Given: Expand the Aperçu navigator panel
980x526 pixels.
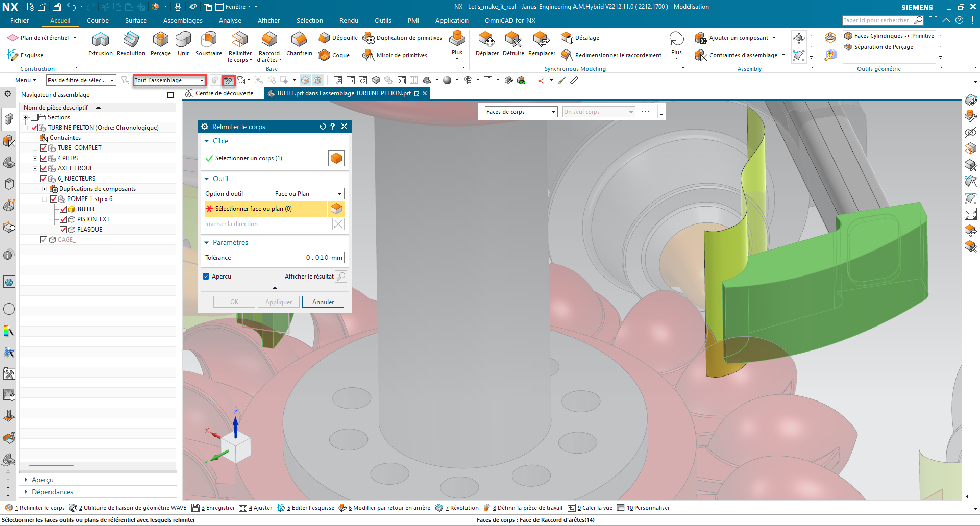Looking at the screenshot, I should click(26, 480).
